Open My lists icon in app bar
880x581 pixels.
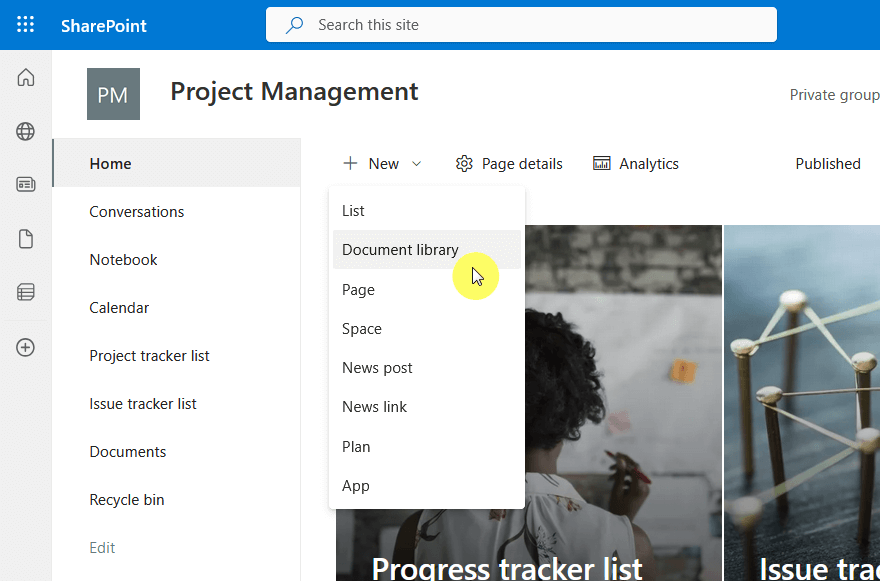[x=25, y=292]
